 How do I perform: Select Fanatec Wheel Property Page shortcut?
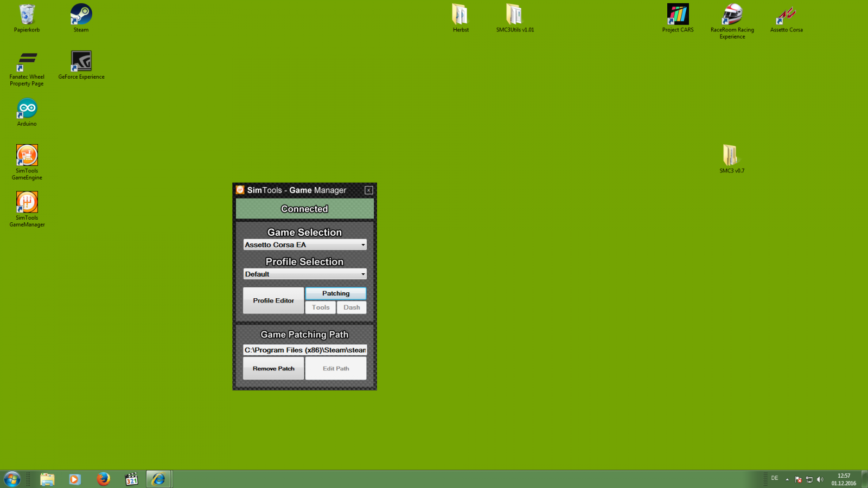[x=27, y=69]
